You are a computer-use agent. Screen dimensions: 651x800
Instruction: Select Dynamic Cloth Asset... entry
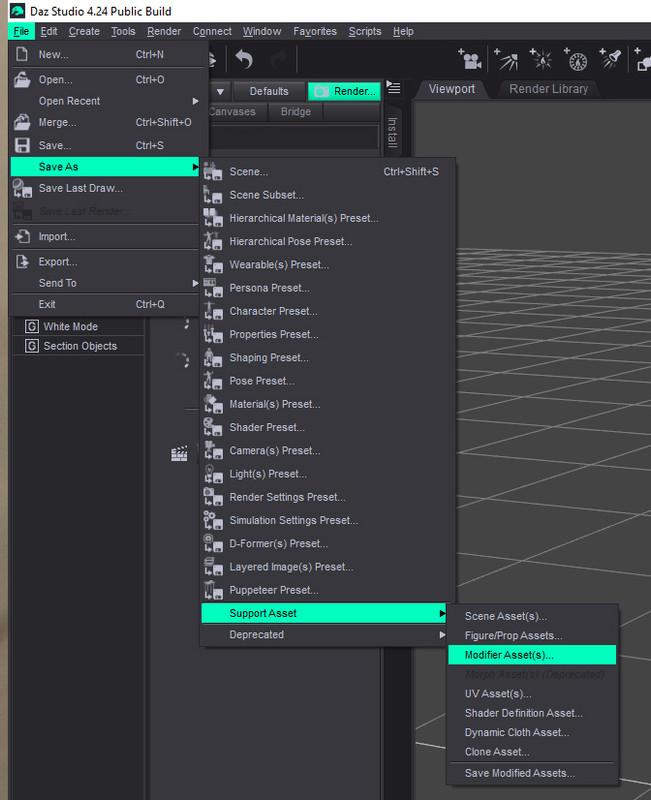(x=532, y=733)
